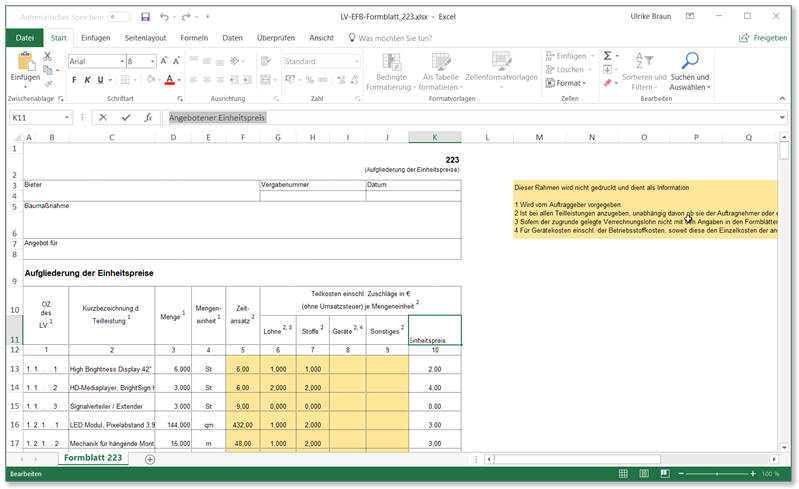The width and height of the screenshot is (799, 489).
Task: Toggle Automatisches Speichern switch
Action: [118, 17]
